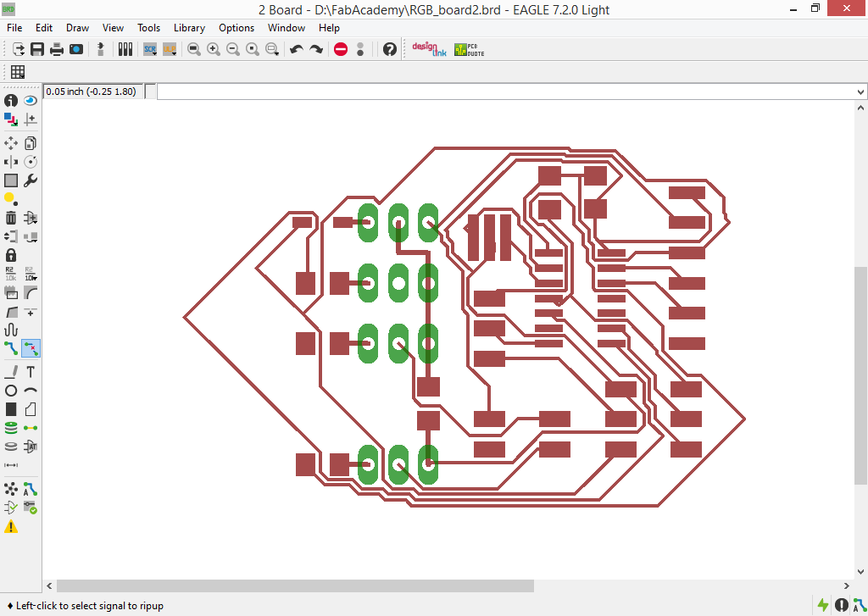
Task: Select the Arc tool
Action: tap(31, 391)
